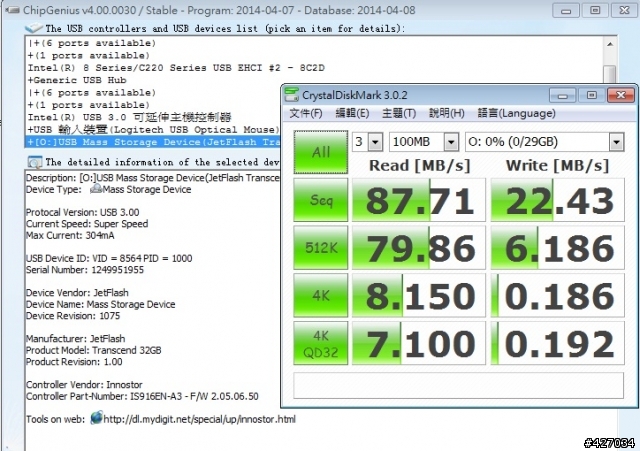Select the Intel(R) USB 3.0 host controller row
The height and width of the screenshot is (451, 640).
pos(129,118)
